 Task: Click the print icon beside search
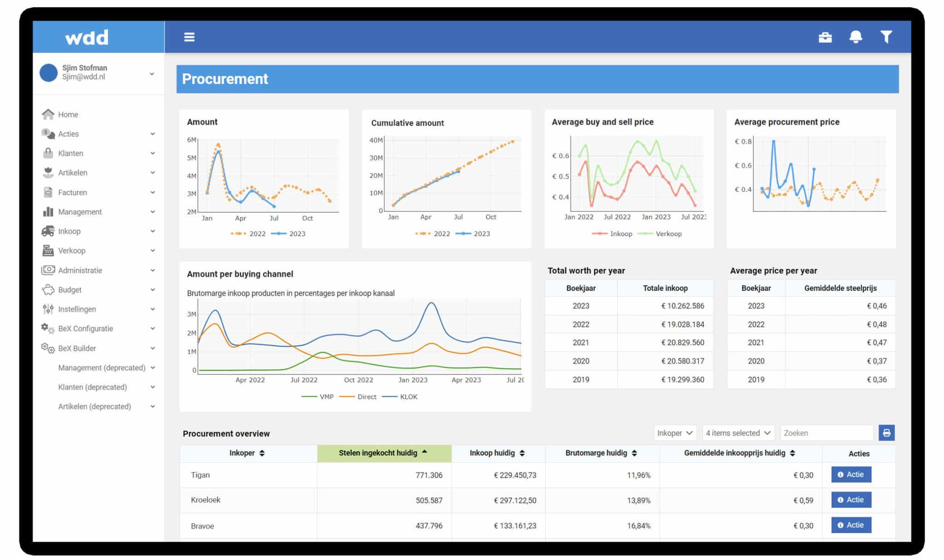[886, 432]
